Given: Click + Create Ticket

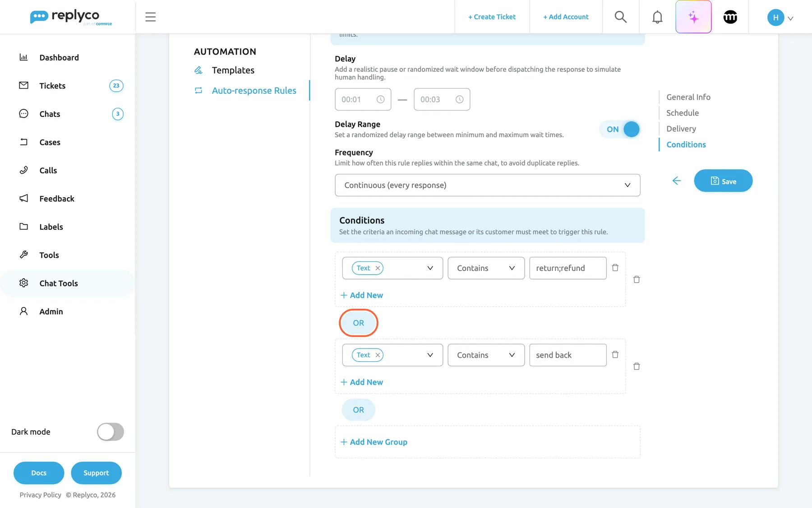Looking at the screenshot, I should pyautogui.click(x=492, y=17).
